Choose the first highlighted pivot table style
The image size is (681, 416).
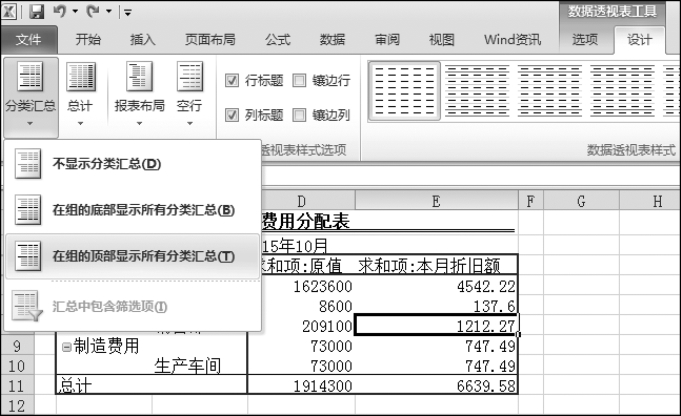click(404, 91)
